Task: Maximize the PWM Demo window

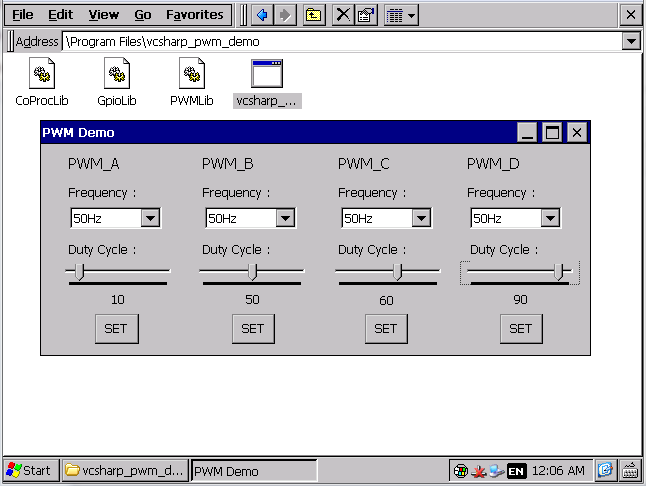Action: [552, 133]
